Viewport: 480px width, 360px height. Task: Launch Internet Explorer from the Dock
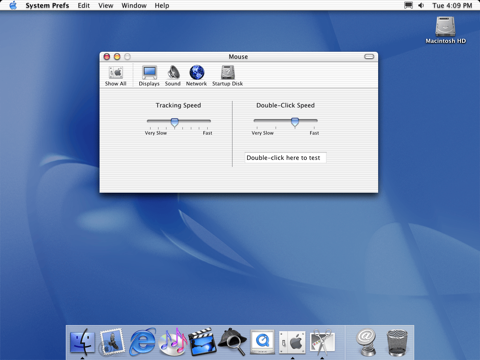point(142,342)
